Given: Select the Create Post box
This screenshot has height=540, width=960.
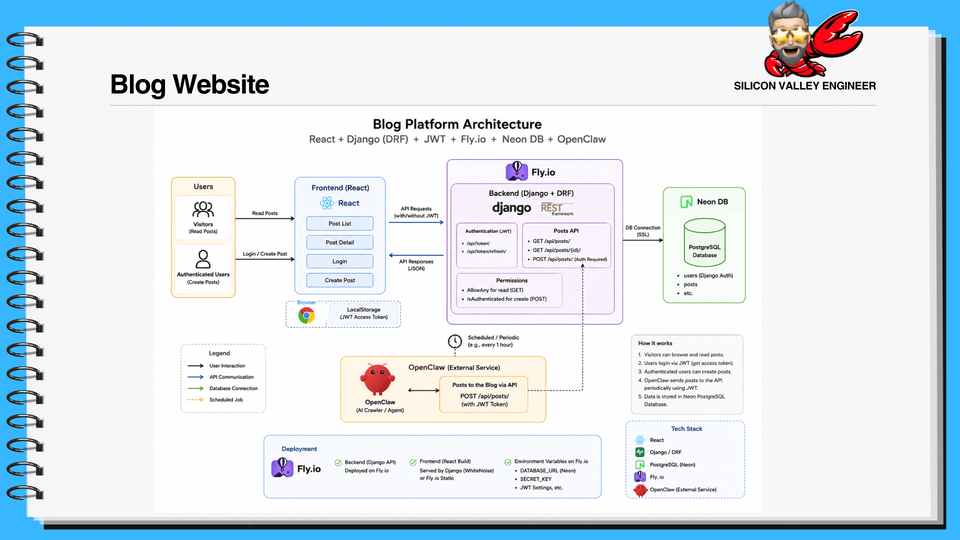Looking at the screenshot, I should click(x=340, y=280).
